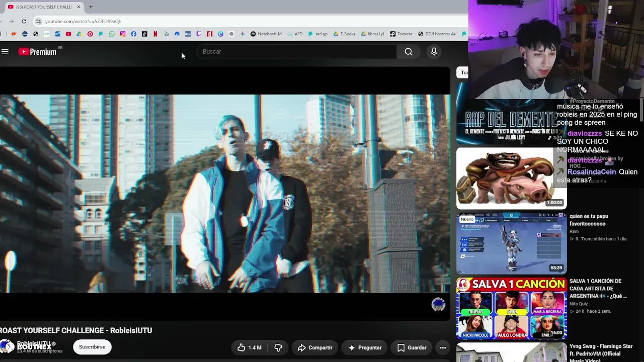Open the YouTube guide hamburger menu
The image size is (644, 362).
5,52
